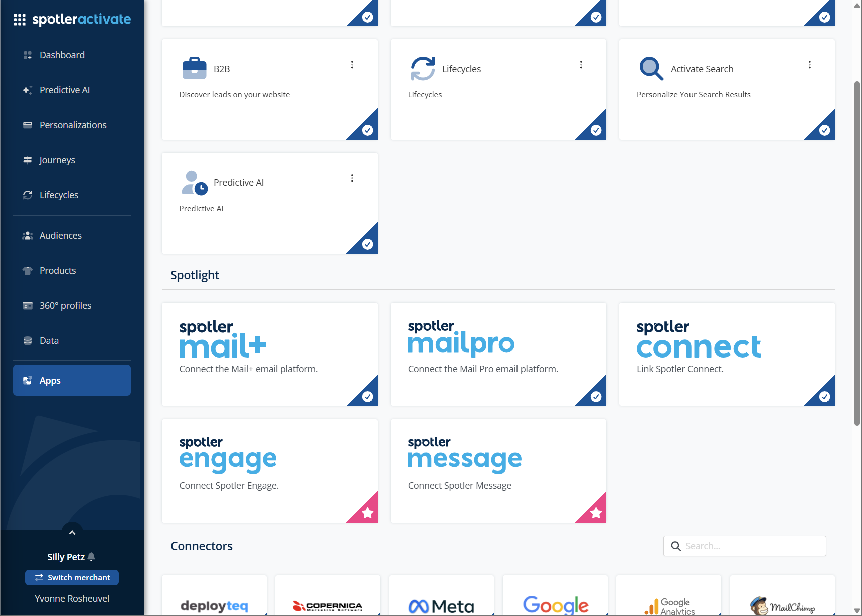
Task: Open Activate Search card options menu
Action: pos(810,65)
